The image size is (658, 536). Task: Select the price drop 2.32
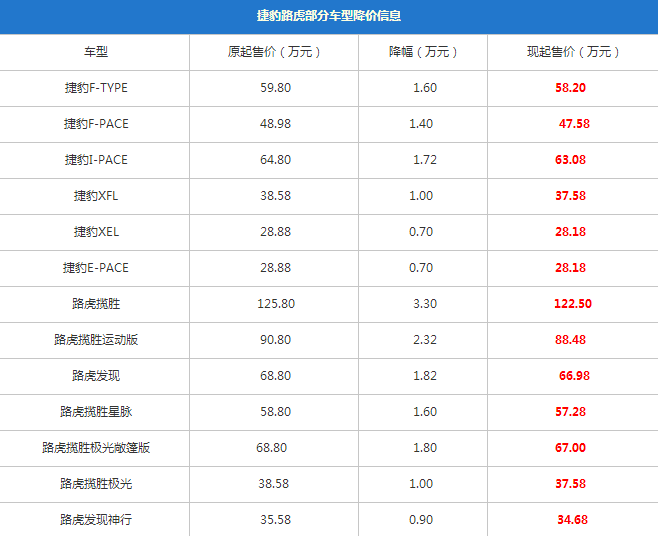[425, 340]
